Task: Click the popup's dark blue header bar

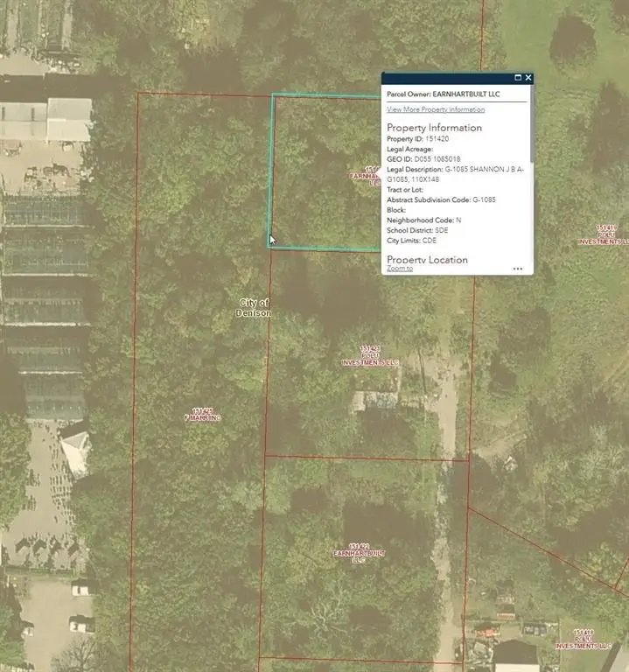Action: pos(446,78)
